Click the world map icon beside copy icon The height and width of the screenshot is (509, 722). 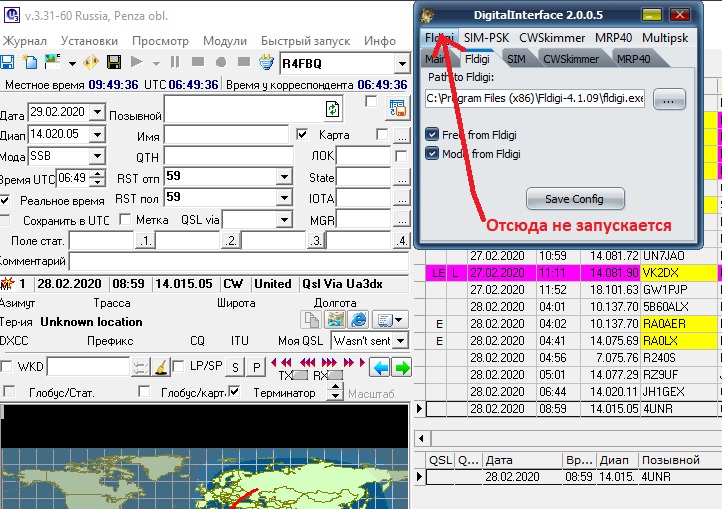(x=335, y=320)
